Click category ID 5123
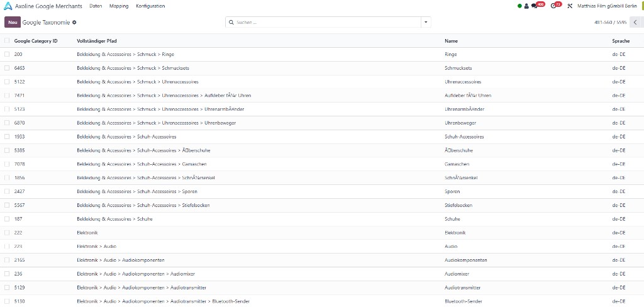 pos(19,109)
